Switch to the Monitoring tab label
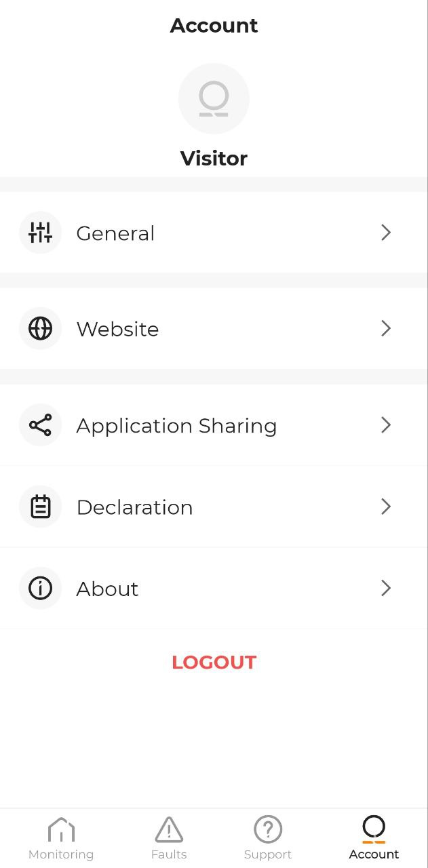The image size is (428, 868). pos(61,854)
